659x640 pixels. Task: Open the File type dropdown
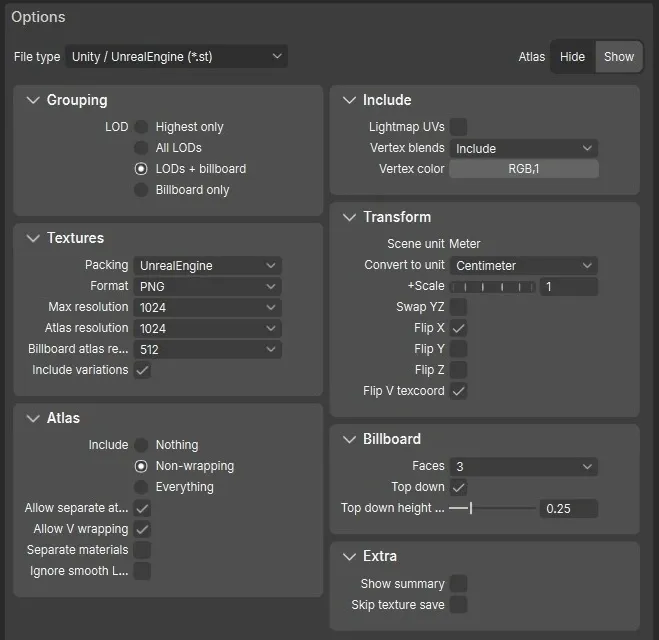176,57
